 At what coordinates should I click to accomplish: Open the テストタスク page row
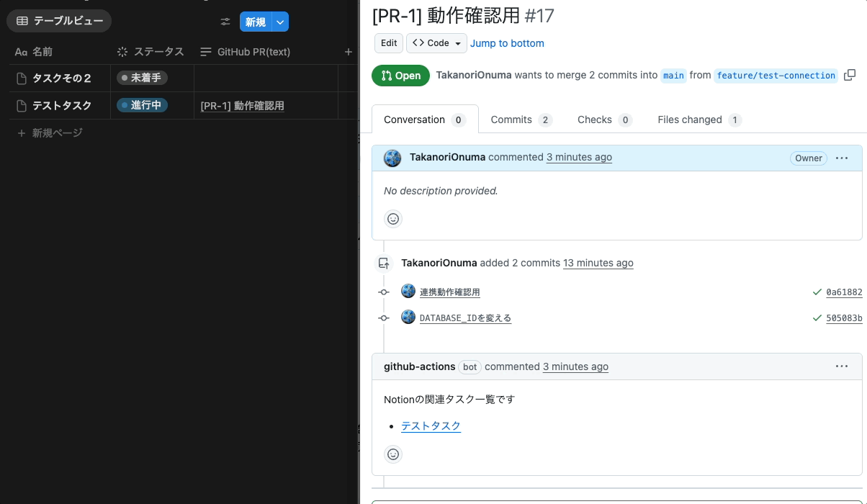61,105
